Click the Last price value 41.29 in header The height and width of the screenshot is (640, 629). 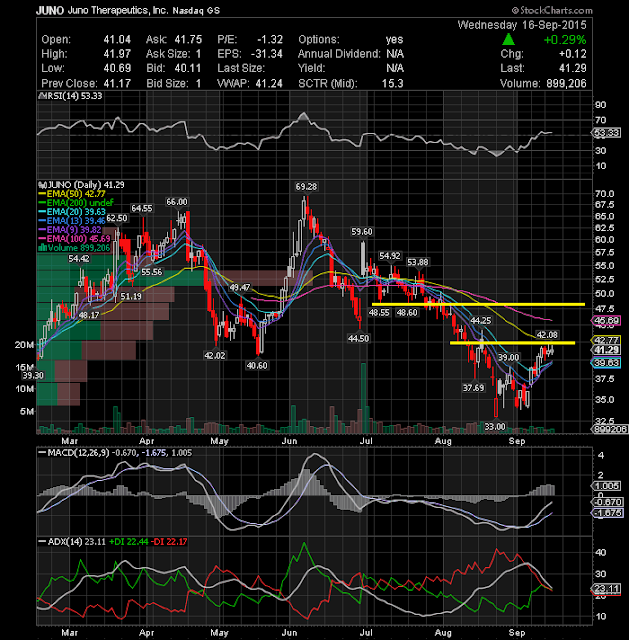pos(573,68)
